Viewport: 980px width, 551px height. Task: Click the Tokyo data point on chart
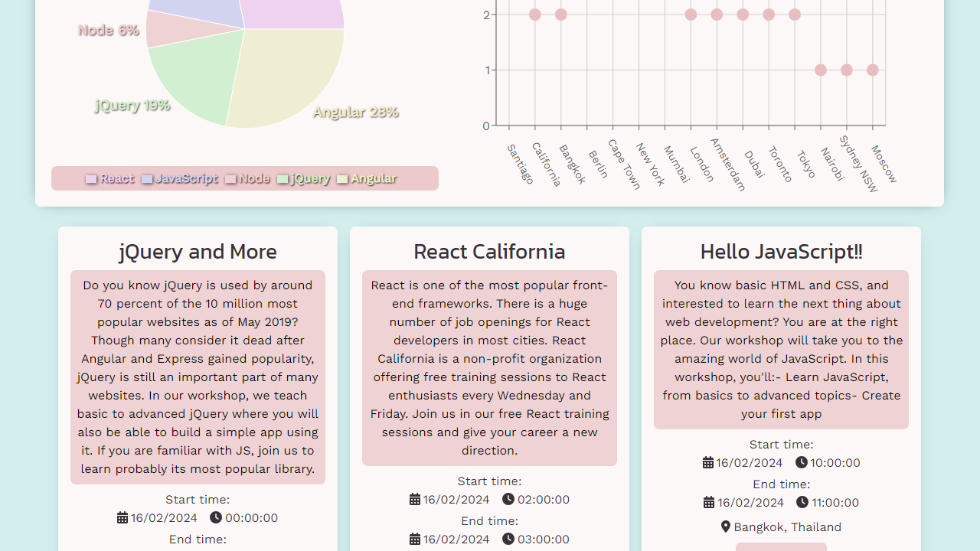click(795, 15)
